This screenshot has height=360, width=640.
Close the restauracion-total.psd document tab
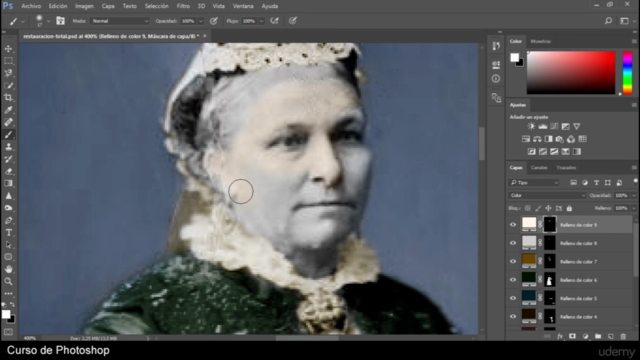[x=205, y=36]
